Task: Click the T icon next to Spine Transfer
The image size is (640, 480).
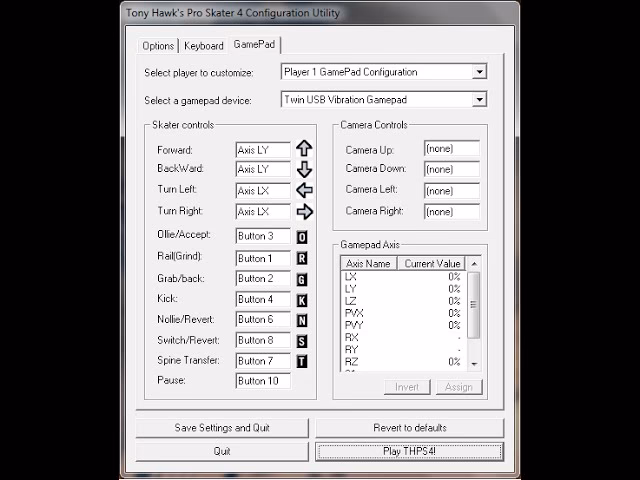Action: [302, 361]
